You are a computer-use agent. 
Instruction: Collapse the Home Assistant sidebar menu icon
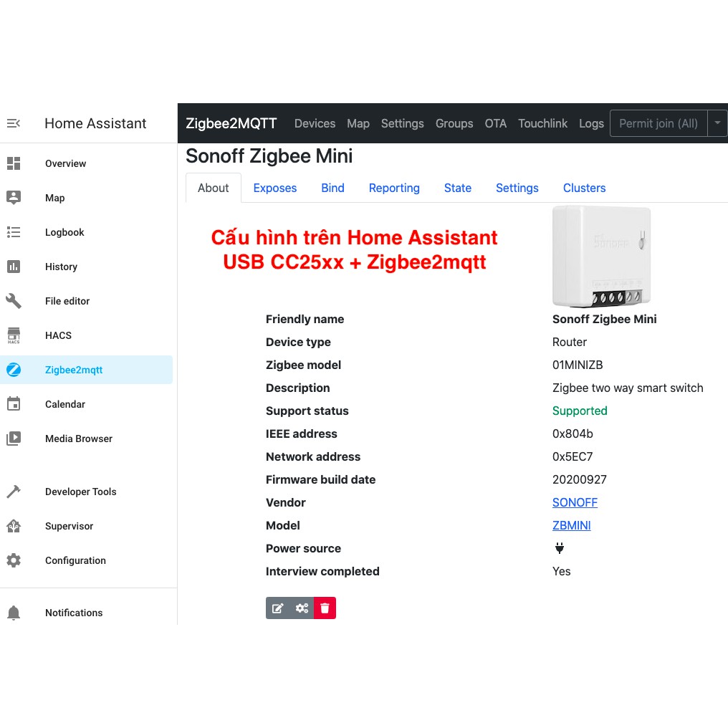pos(14,123)
